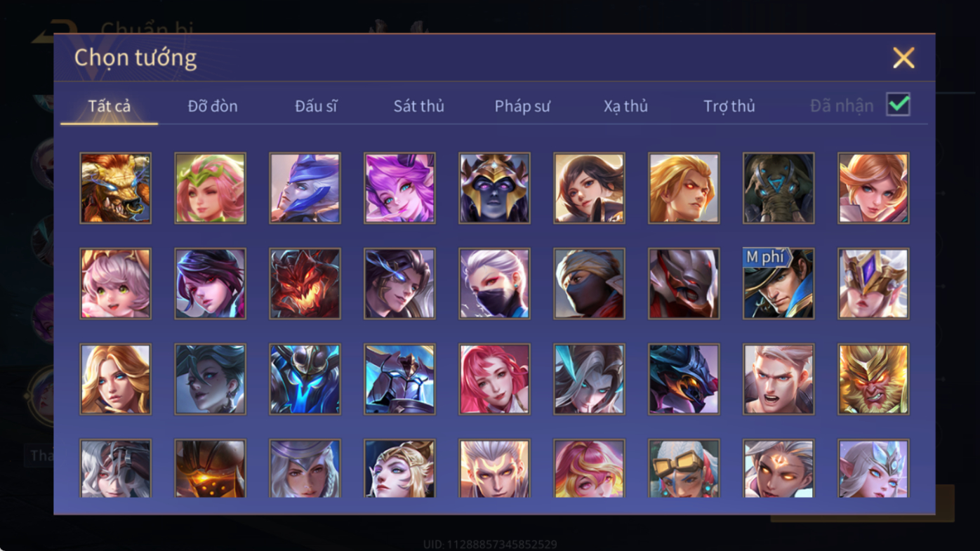Toggle the Đã nhận checkbox
980x551 pixels.
click(x=898, y=105)
